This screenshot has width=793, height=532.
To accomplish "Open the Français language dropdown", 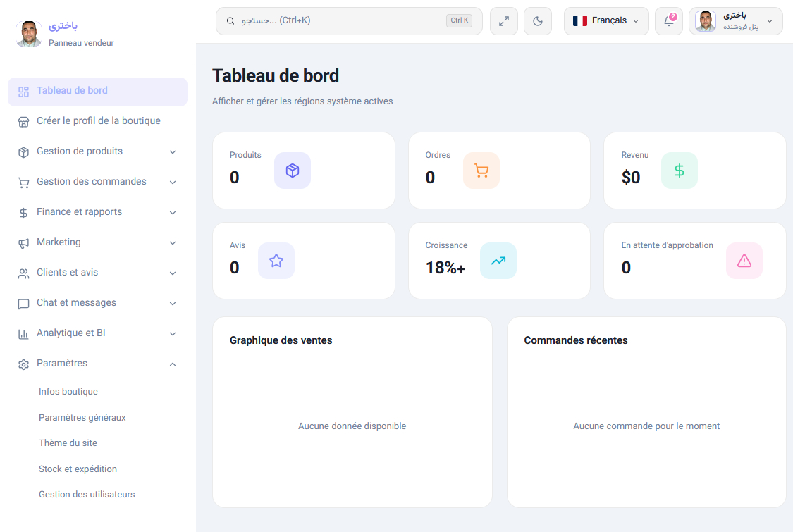I will (606, 21).
